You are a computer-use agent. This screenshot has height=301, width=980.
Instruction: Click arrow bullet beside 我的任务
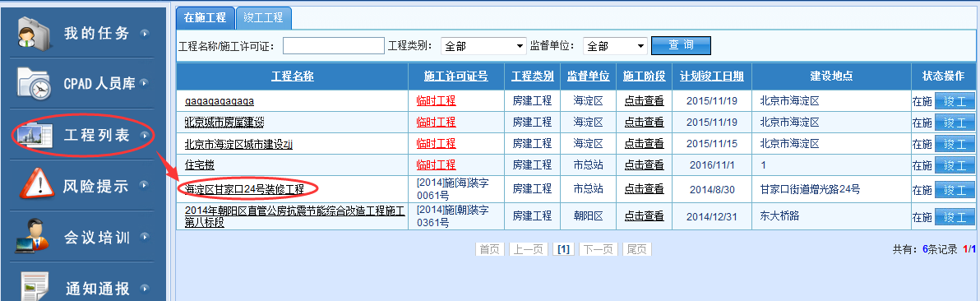tap(145, 33)
